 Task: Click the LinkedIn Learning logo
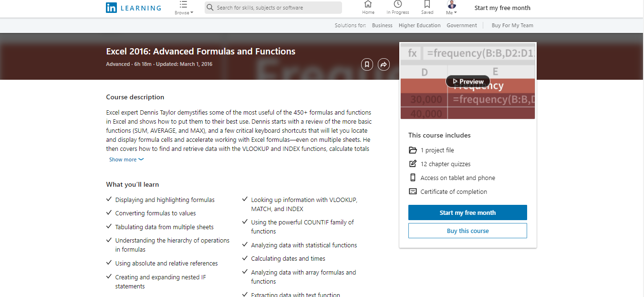coord(134,8)
